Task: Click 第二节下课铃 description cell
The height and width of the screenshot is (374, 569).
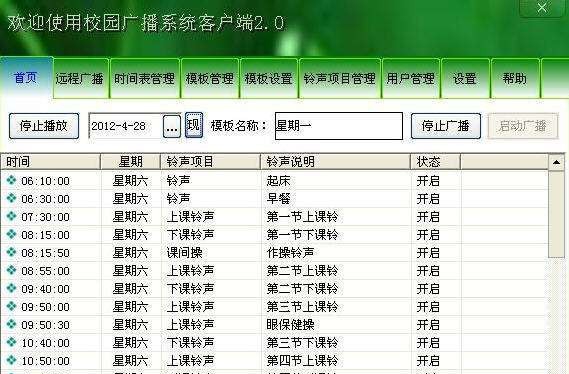Action: tap(302, 289)
